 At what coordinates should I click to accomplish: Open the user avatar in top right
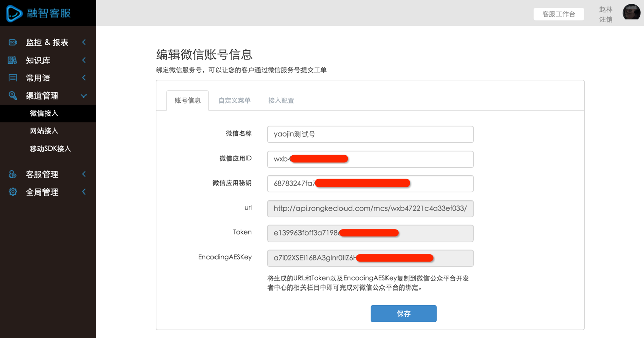(x=631, y=12)
